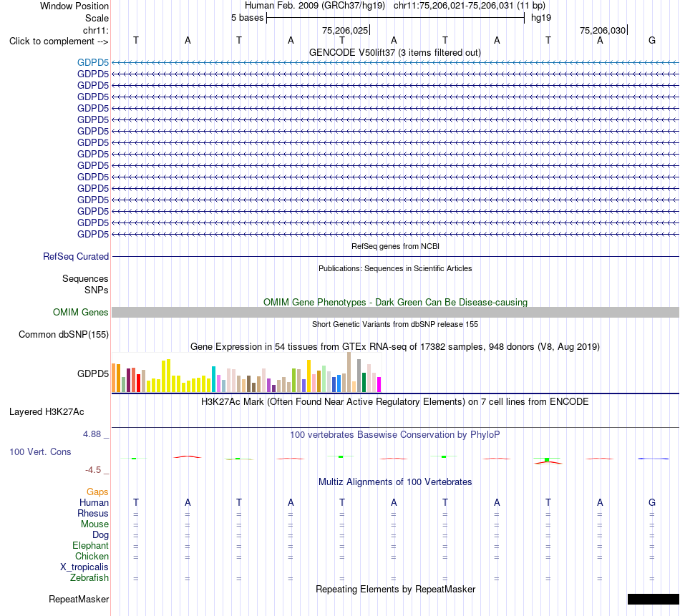Click the "OMIM Genes" track label
Image resolution: width=680 pixels, height=616 pixels.
(81, 312)
